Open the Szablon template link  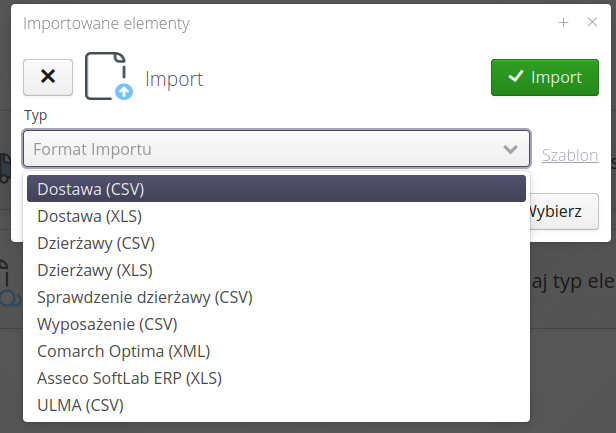click(x=570, y=155)
